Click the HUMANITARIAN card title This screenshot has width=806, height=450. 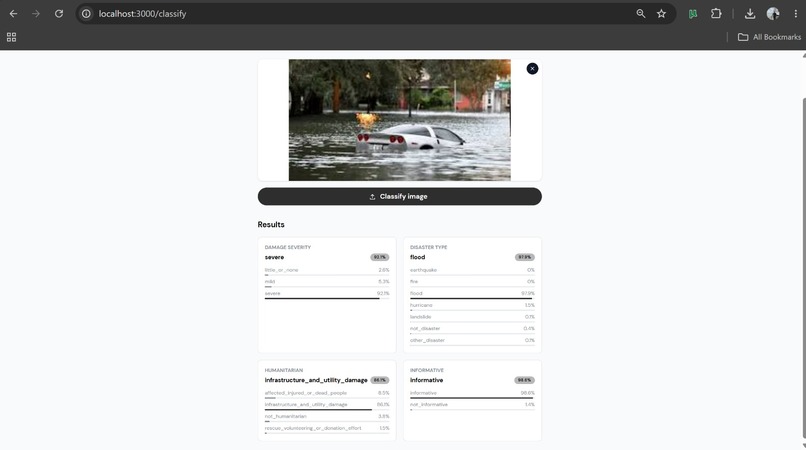284,370
